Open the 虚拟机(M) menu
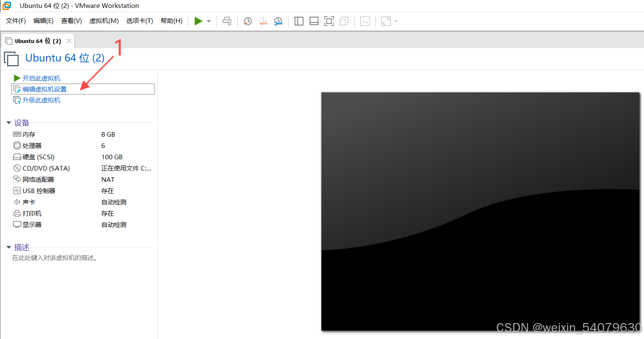 [104, 21]
